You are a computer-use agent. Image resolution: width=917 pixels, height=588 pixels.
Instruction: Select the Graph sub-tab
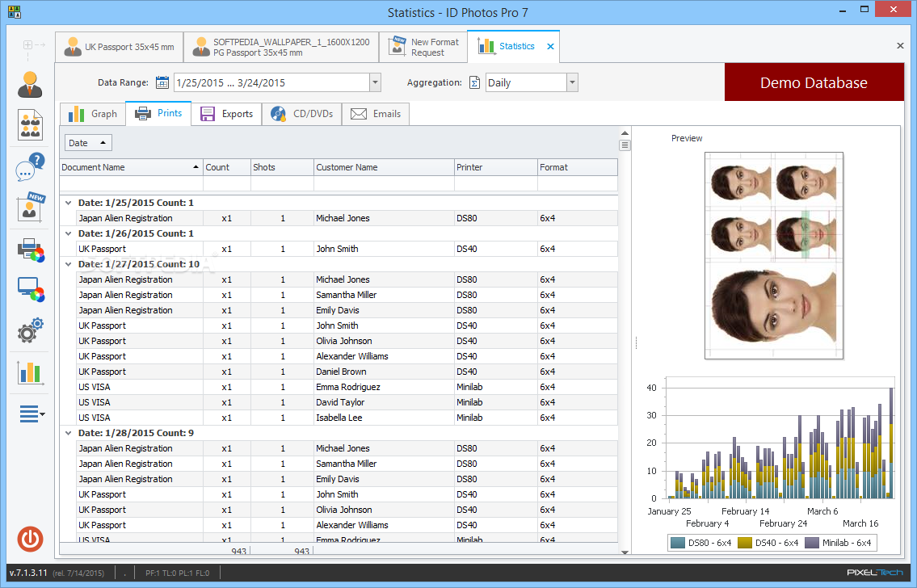coord(93,114)
